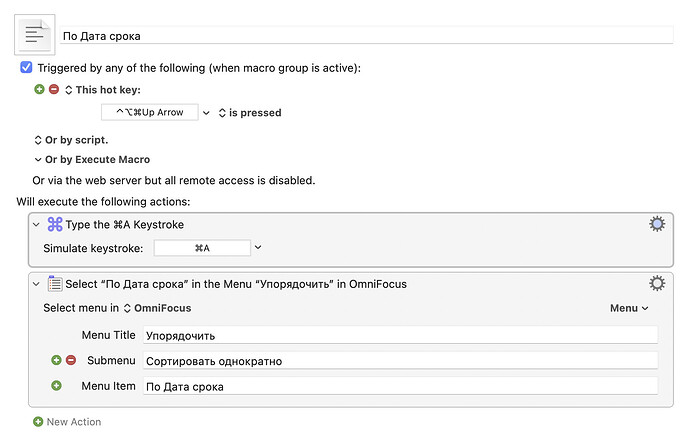Screen dimensions: 690x438
Task: Click the Menu Title field 'Упорядочить'
Action: coord(400,335)
